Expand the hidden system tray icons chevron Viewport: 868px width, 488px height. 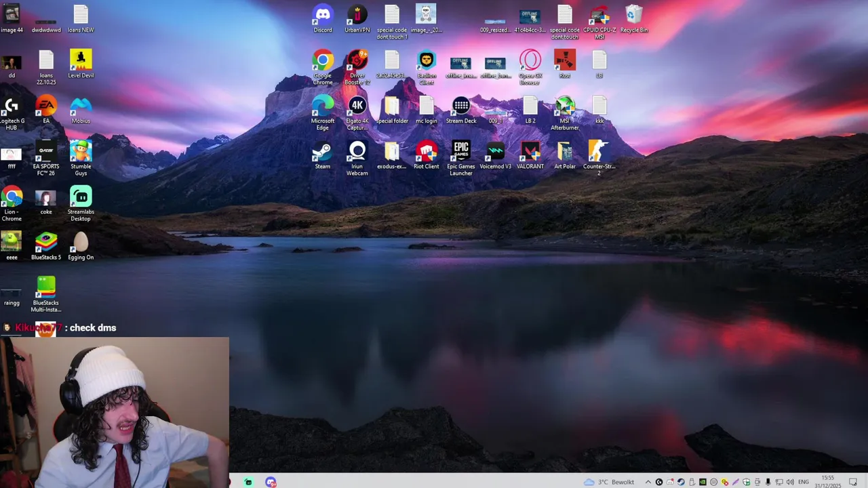click(648, 482)
